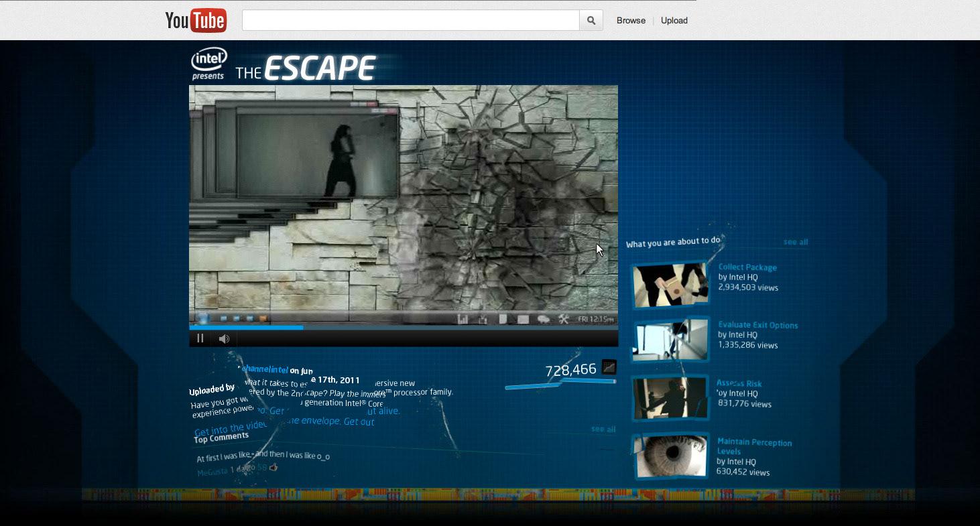This screenshot has height=526, width=980.
Task: Click the "Top Comments" heading
Action: click(x=221, y=438)
